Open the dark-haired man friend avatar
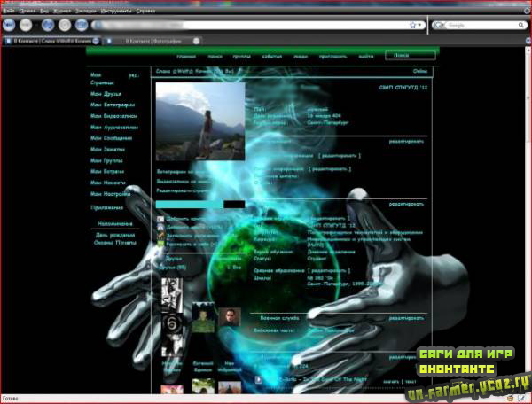The height and width of the screenshot is (404, 532). pyautogui.click(x=230, y=317)
